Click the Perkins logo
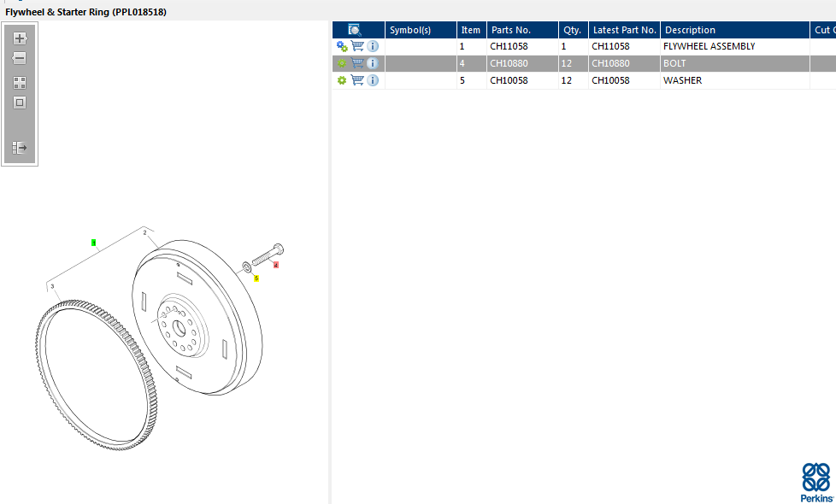The height and width of the screenshot is (504, 836). [817, 483]
